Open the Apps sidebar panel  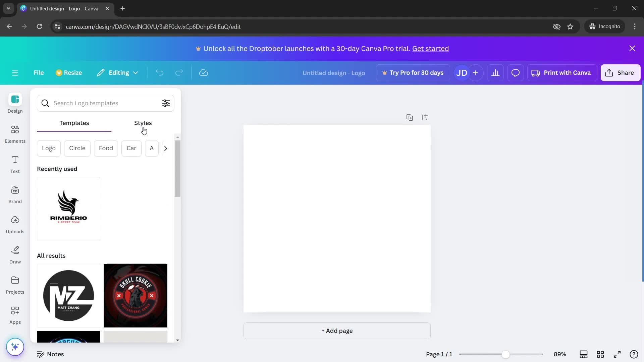pyautogui.click(x=15, y=315)
